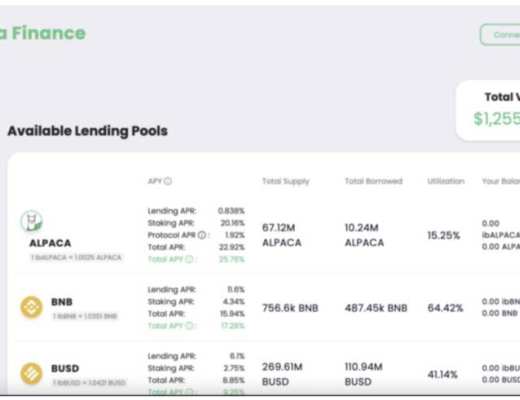
Task: Click info icon next to ALPACA Total APY
Action: (189, 259)
